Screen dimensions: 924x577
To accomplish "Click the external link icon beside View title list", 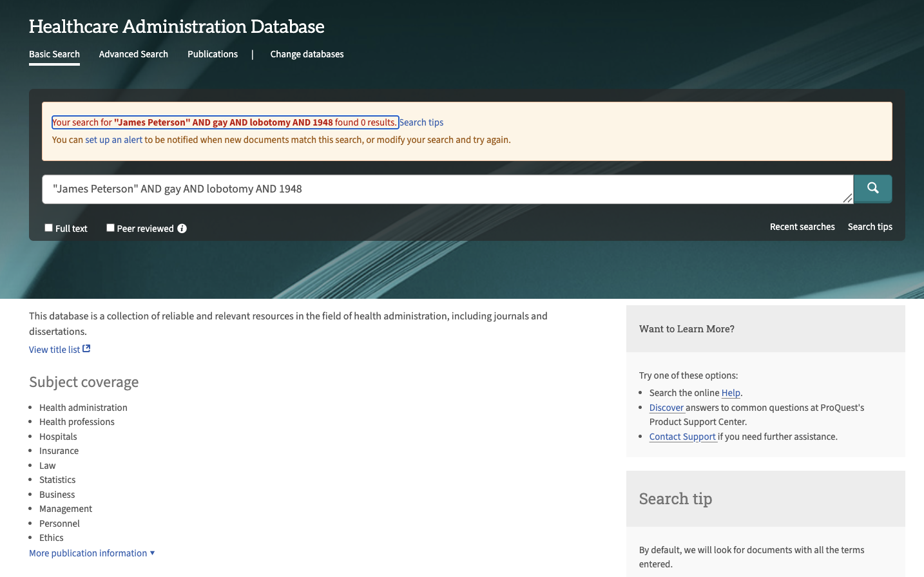I will (86, 349).
